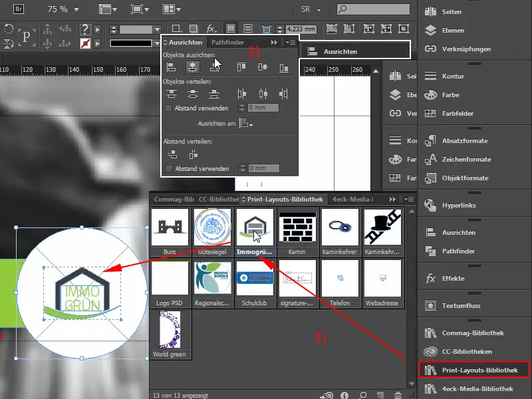Open the Objektformate panel
This screenshot has height=399, width=532.
(x=465, y=178)
